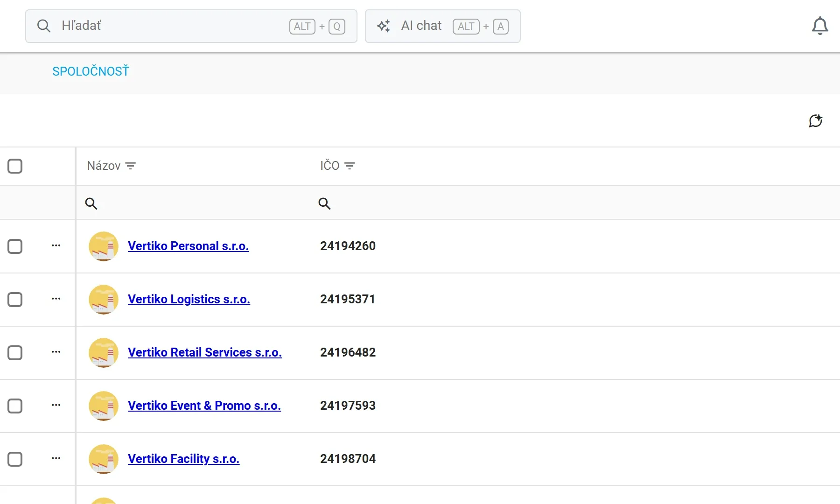Toggle the select-all checkbox in header
This screenshot has width=840, height=504.
point(15,166)
